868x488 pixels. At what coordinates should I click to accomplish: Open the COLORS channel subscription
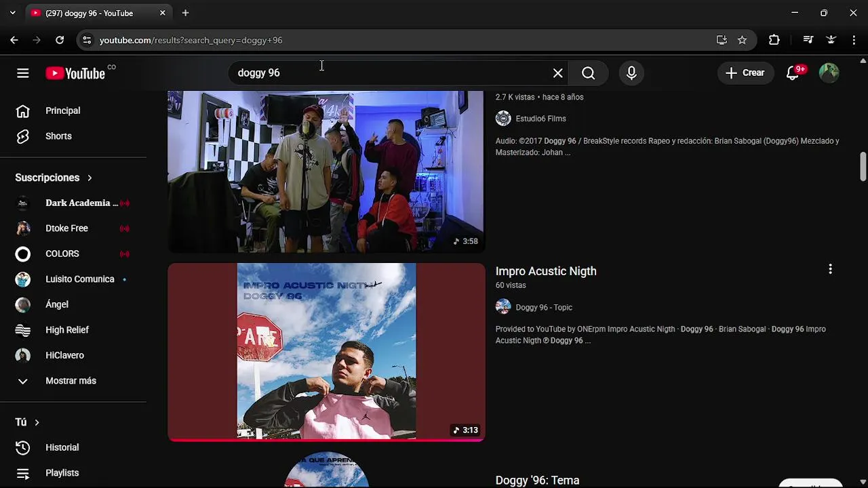point(73,253)
